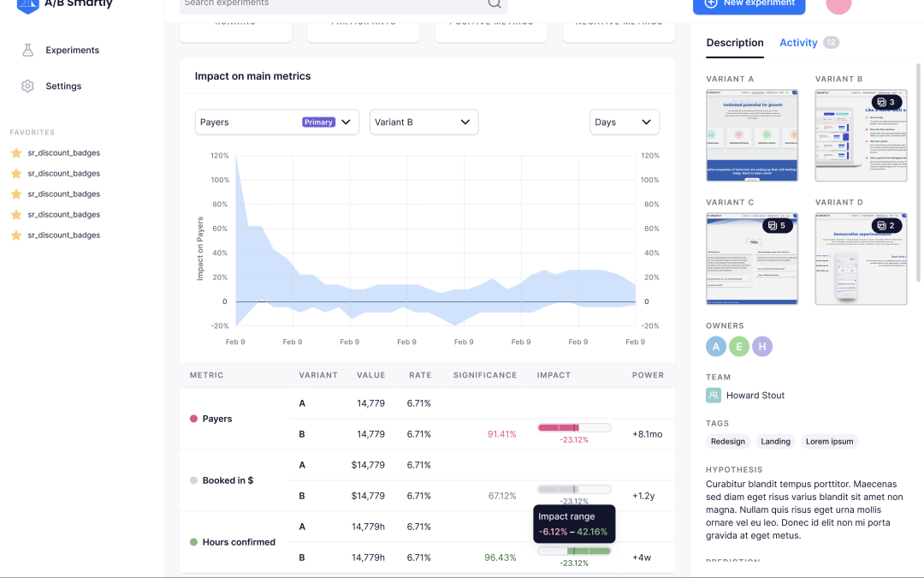924x578 pixels.
Task: Open Settings via the gear icon
Action: tap(27, 86)
